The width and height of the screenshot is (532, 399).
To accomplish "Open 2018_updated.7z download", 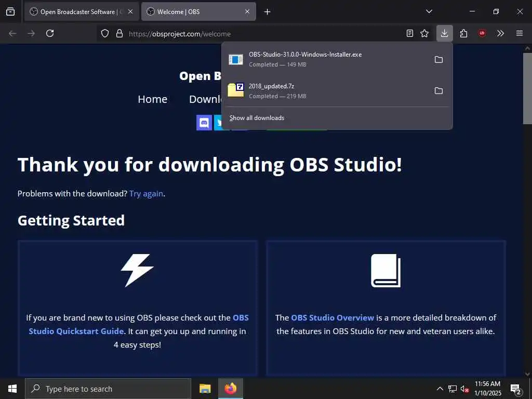I will 326,91.
